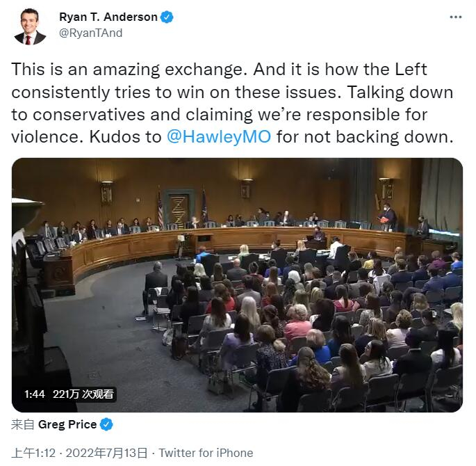The height and width of the screenshot is (466, 476).
Task: Open Greg Price's source profile link
Action: (67, 424)
